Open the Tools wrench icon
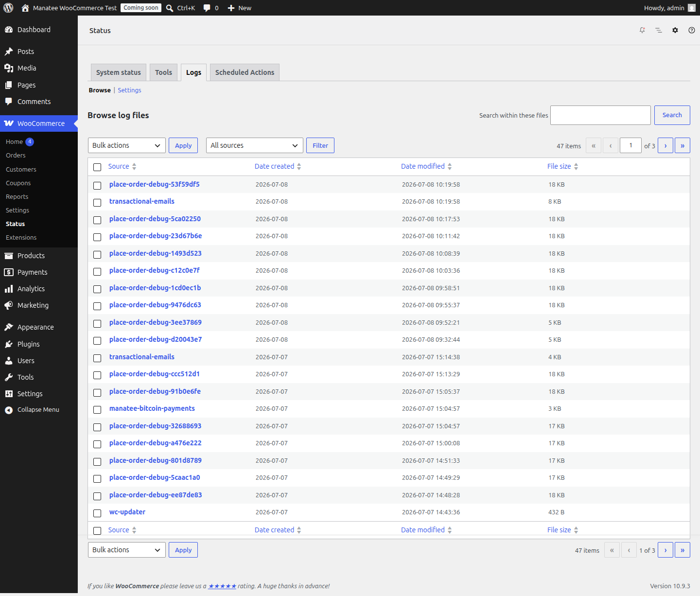Image resolution: width=700 pixels, height=596 pixels. click(x=9, y=377)
